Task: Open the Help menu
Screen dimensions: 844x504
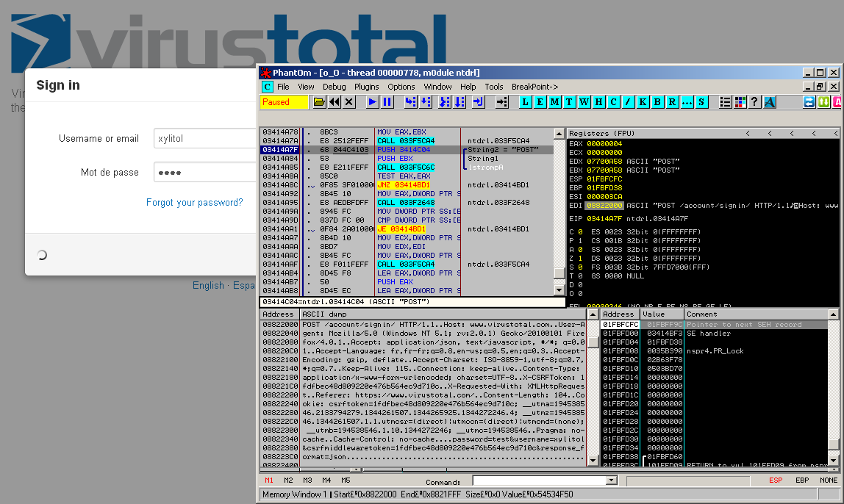Action: (x=468, y=87)
